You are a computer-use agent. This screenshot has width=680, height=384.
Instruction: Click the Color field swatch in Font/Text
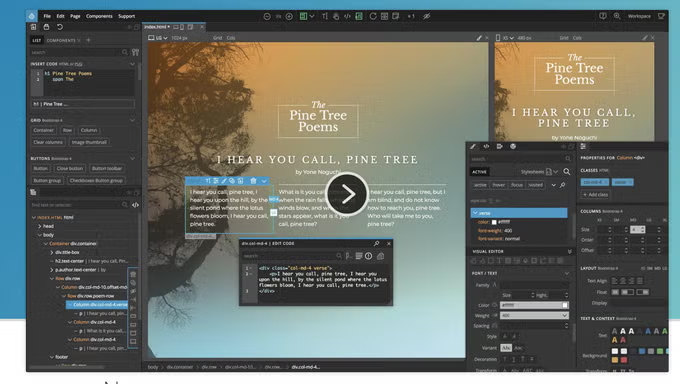565,305
